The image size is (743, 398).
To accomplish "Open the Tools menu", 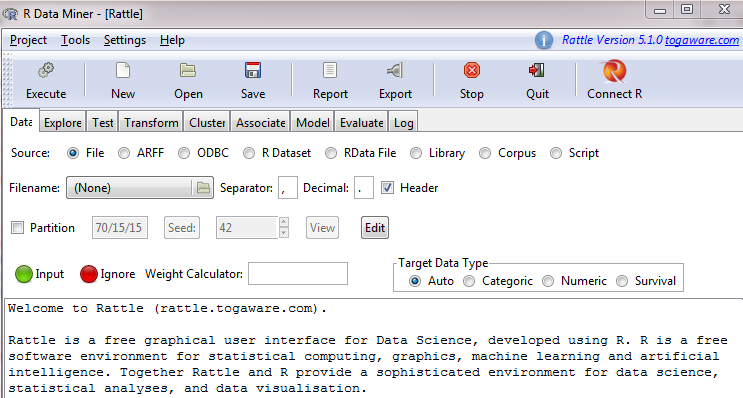I will (75, 40).
